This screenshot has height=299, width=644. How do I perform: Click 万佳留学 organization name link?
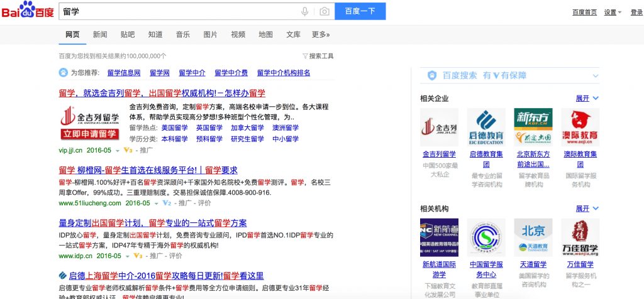580,264
